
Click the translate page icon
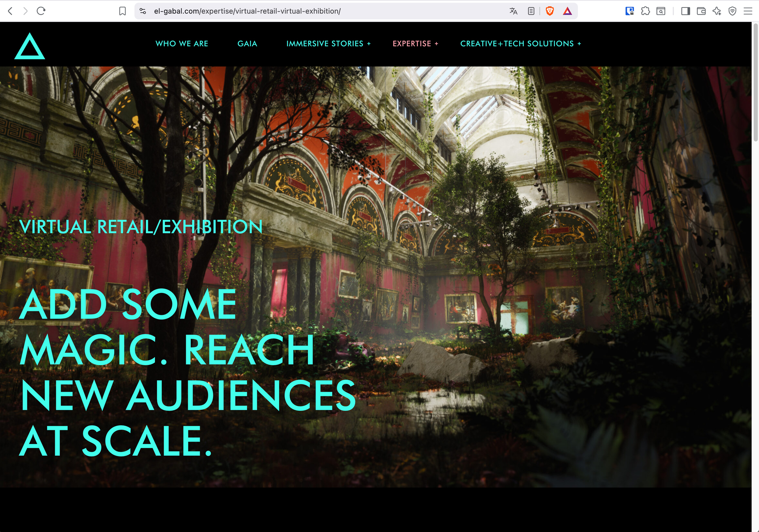[x=513, y=11]
